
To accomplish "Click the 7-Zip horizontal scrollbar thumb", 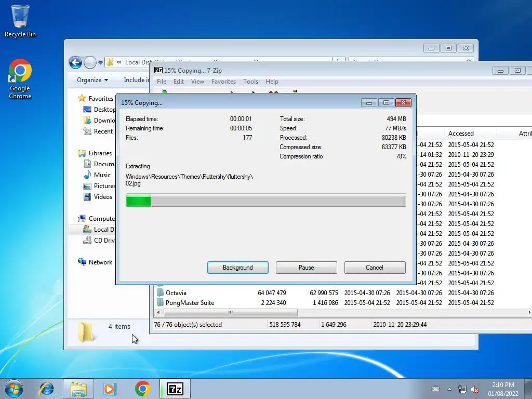I will point(230,312).
